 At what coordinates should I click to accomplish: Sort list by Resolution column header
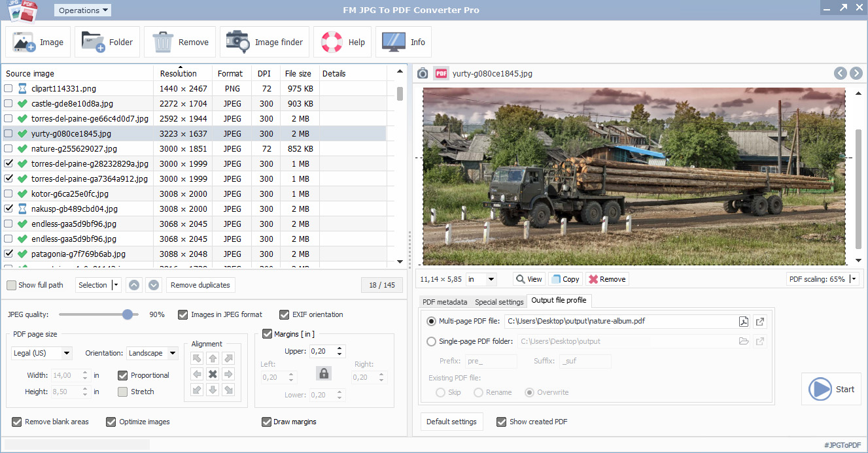[x=182, y=73]
